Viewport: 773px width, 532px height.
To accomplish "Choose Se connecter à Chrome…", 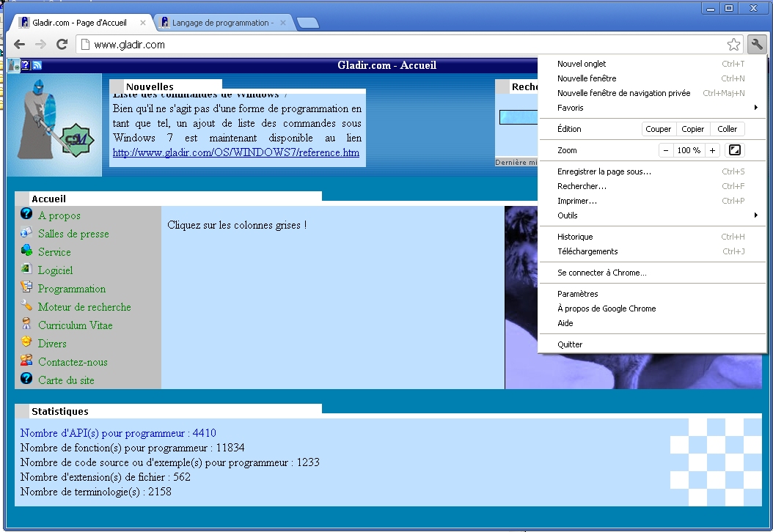I will tap(652, 273).
